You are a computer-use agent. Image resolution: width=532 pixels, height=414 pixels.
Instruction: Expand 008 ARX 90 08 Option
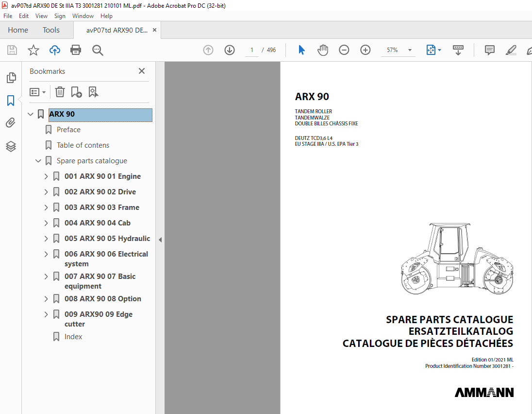coord(46,299)
